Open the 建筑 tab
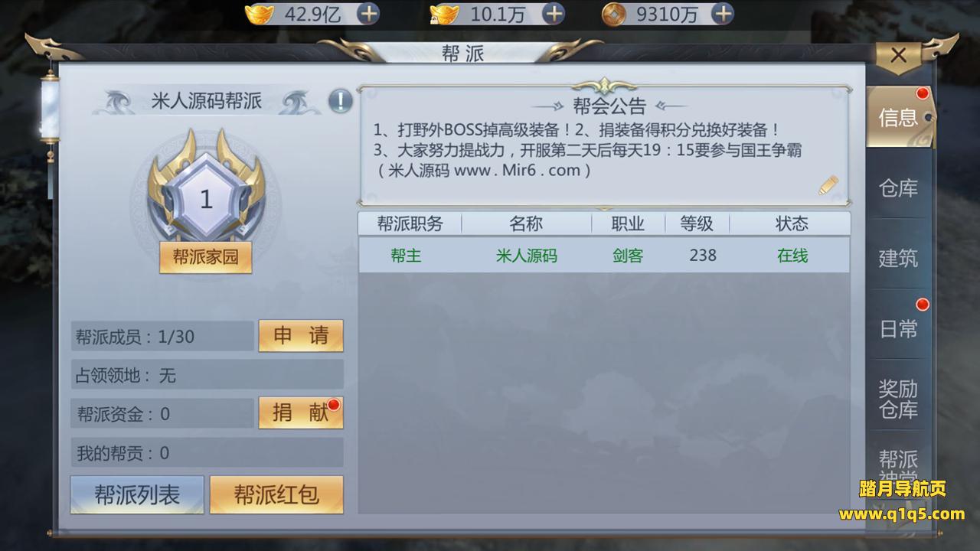980x551 pixels. (898, 259)
